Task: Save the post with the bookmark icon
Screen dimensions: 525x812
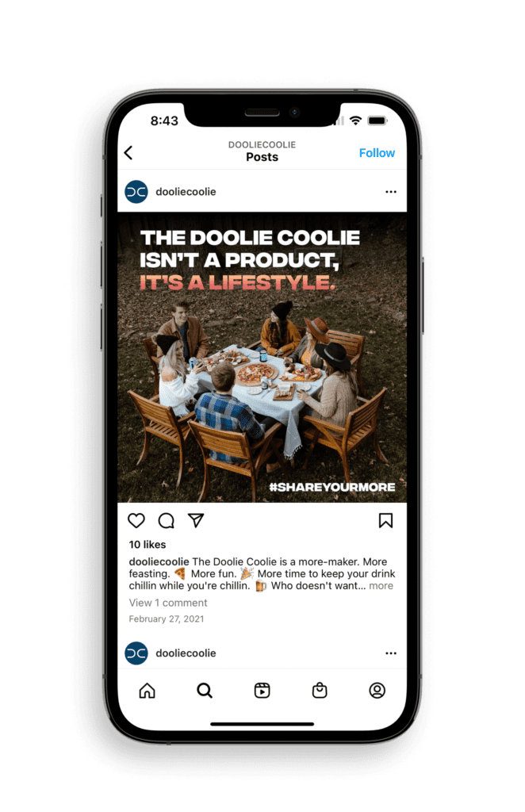Action: (385, 520)
